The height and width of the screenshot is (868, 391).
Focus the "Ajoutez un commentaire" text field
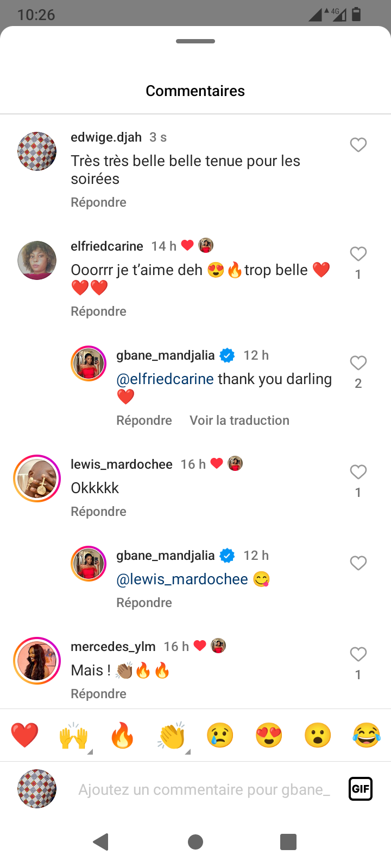pyautogui.click(x=204, y=789)
